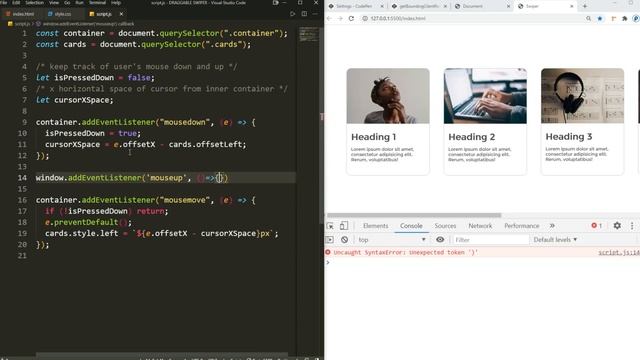Open a new browser tab

point(584,6)
